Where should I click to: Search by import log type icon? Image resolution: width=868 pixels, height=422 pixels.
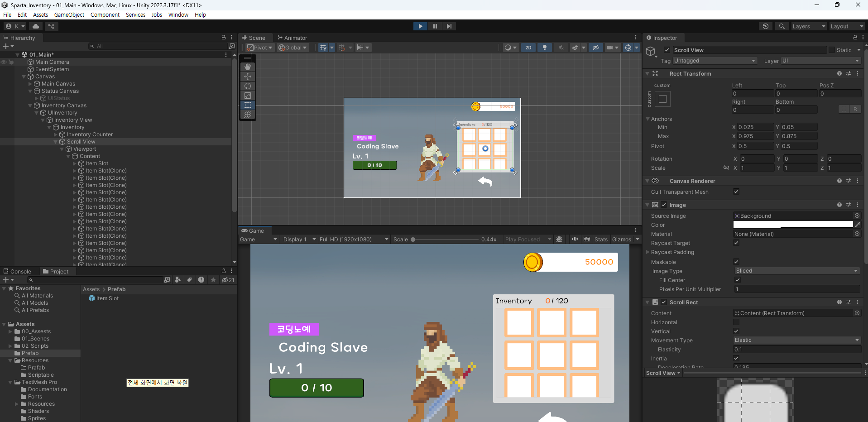pos(201,280)
